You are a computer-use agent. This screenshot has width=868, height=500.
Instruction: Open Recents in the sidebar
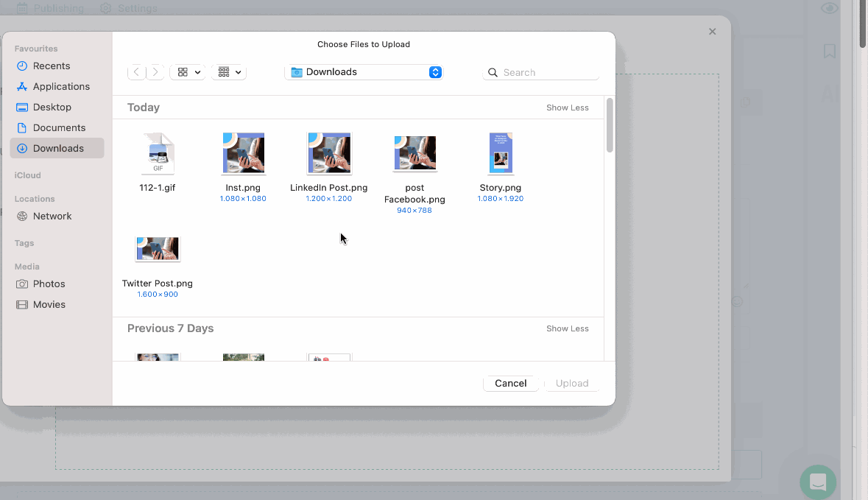[x=52, y=66]
